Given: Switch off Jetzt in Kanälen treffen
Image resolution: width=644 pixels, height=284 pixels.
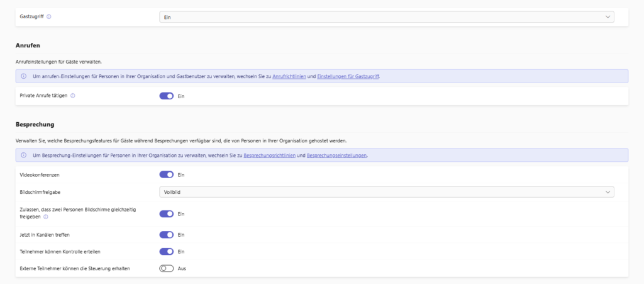Looking at the screenshot, I should [x=166, y=235].
